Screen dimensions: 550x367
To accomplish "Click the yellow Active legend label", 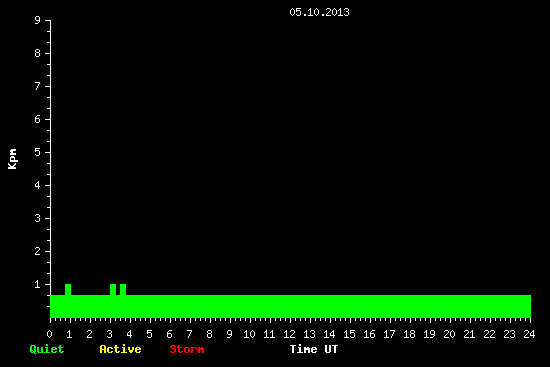I will point(120,349).
